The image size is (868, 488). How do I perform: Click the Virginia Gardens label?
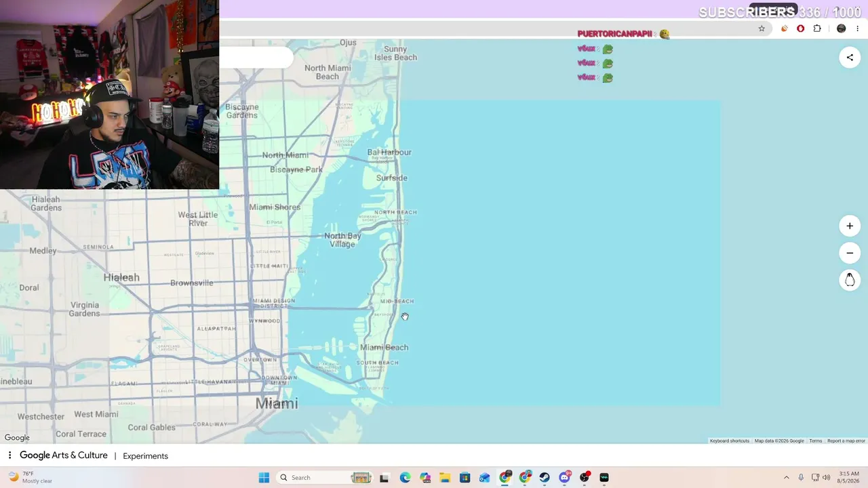[85, 309]
